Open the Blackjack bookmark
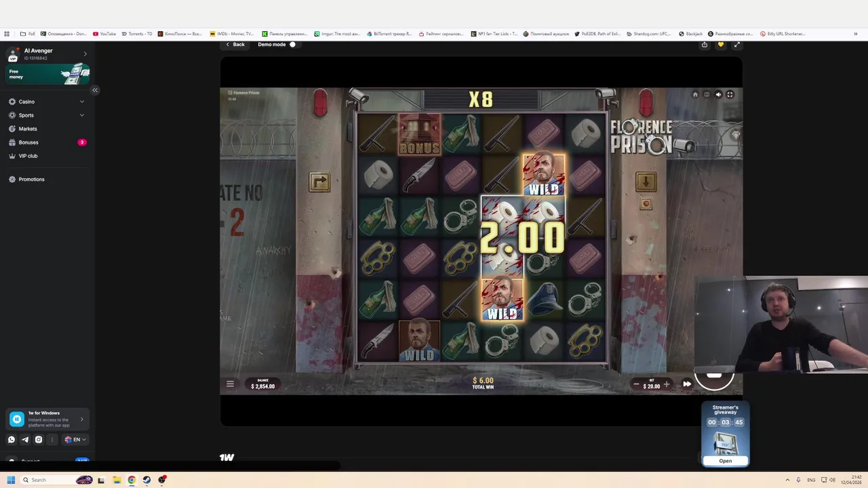The height and width of the screenshot is (488, 868). [690, 34]
